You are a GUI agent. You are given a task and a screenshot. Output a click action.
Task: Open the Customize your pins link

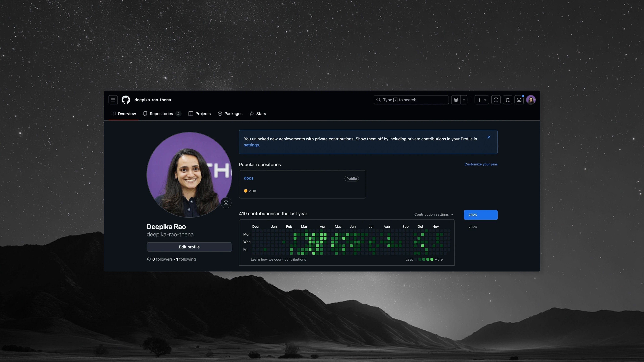pyautogui.click(x=481, y=164)
